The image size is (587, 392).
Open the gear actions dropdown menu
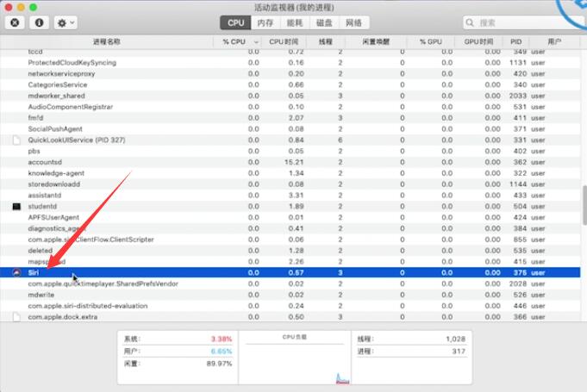pyautogui.click(x=66, y=22)
